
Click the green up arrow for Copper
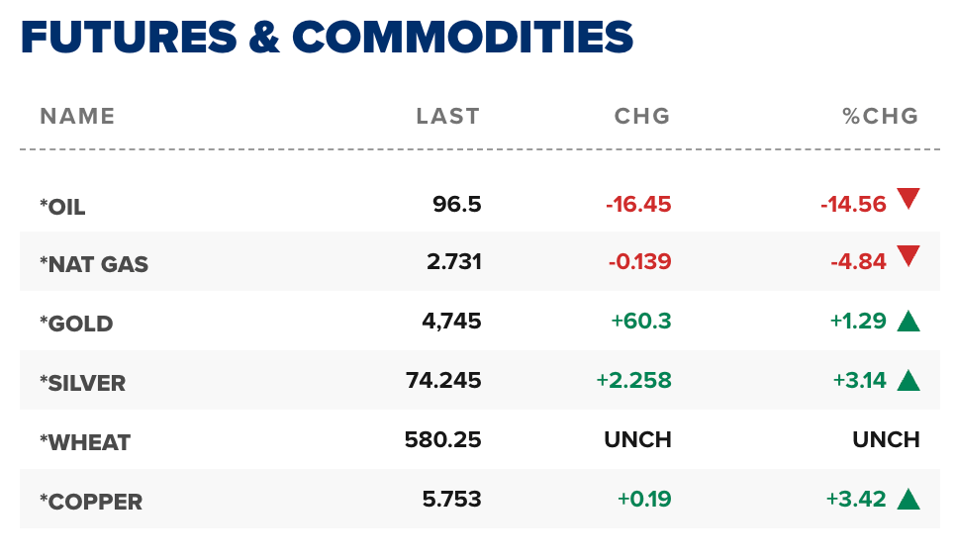[x=908, y=499]
